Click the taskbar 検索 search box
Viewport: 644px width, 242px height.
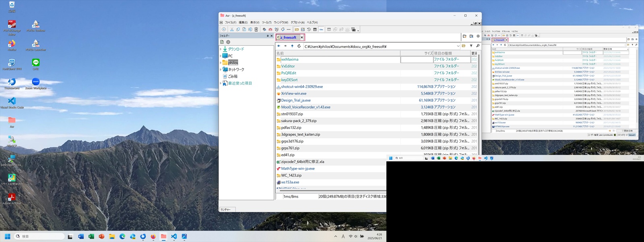[39, 236]
